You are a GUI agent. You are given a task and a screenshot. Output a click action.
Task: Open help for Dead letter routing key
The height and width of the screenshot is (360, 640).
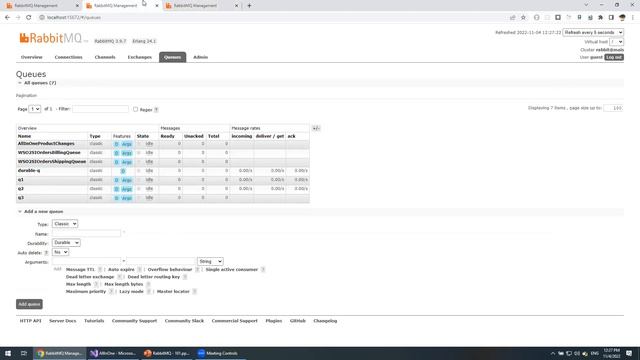[x=185, y=277]
